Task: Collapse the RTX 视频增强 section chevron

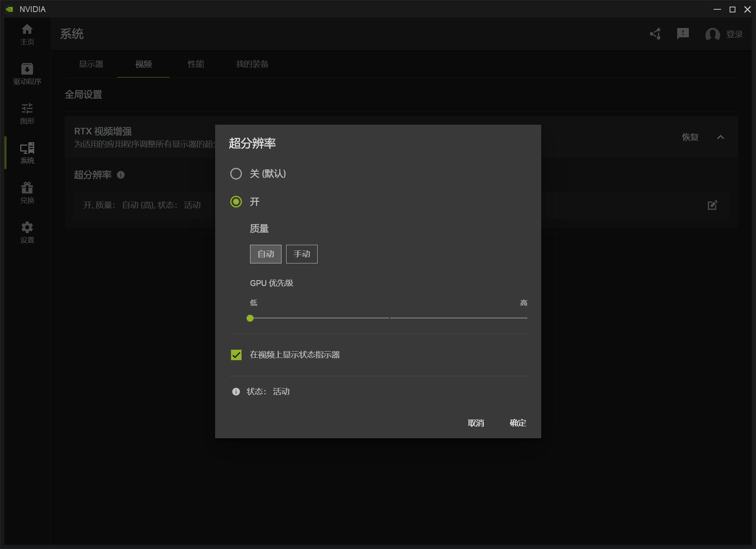Action: [721, 137]
